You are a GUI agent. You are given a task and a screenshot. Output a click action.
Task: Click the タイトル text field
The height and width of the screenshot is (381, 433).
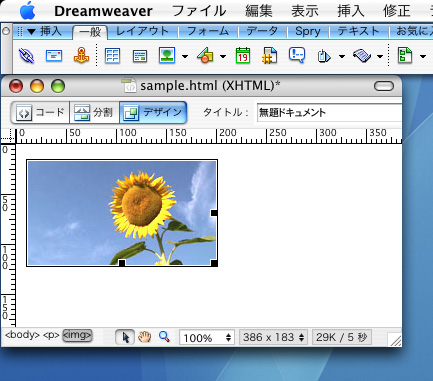pos(329,113)
